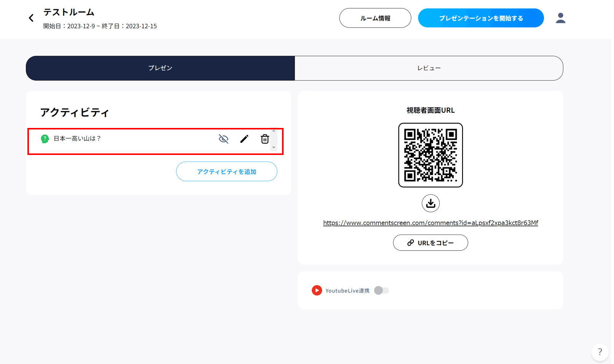Open the commentscreen.com viewer link
The width and height of the screenshot is (614, 364).
tap(431, 223)
